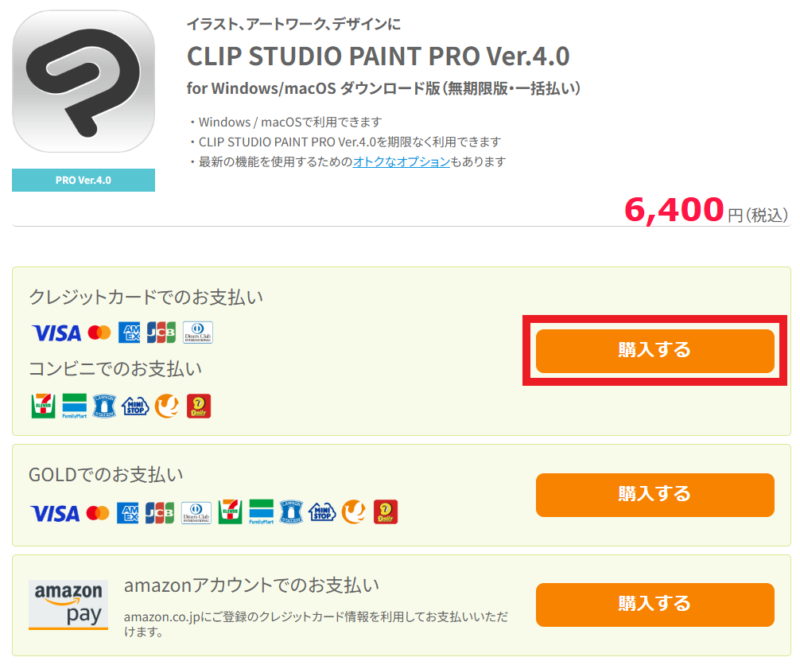Click the 購入する button for GOLD payment

655,495
